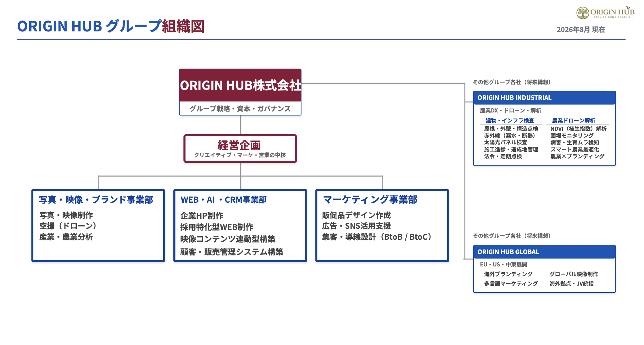Screen dimensions: 644x345
Task: Click the 空撮（ドローン） line
Action: pos(68,226)
